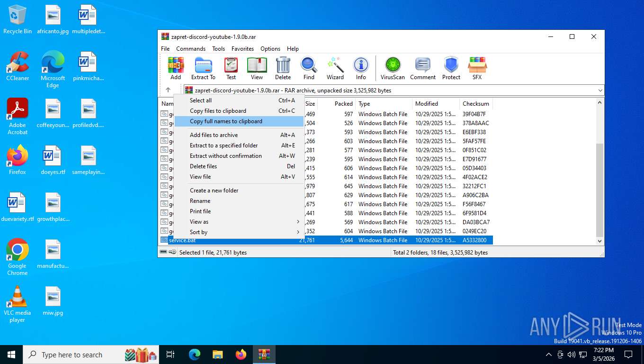Choose Rename from context menu
The width and height of the screenshot is (644, 364).
[x=239, y=201]
